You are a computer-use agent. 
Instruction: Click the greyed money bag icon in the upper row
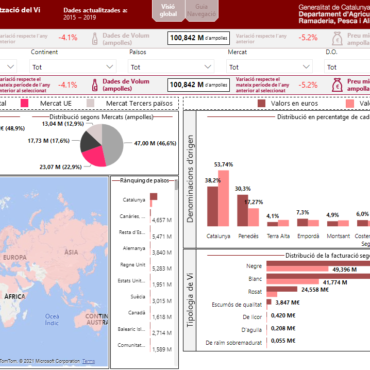pyautogui.click(x=337, y=39)
